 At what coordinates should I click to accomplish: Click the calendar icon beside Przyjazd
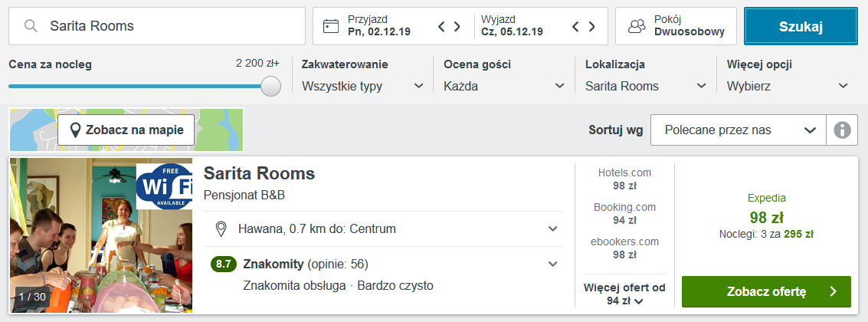pos(330,26)
